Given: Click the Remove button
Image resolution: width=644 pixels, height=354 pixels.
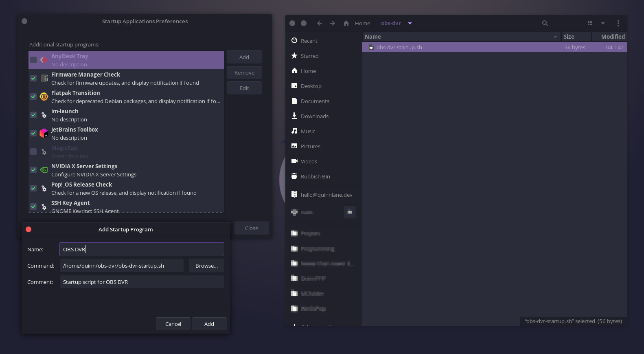Looking at the screenshot, I should pos(244,73).
